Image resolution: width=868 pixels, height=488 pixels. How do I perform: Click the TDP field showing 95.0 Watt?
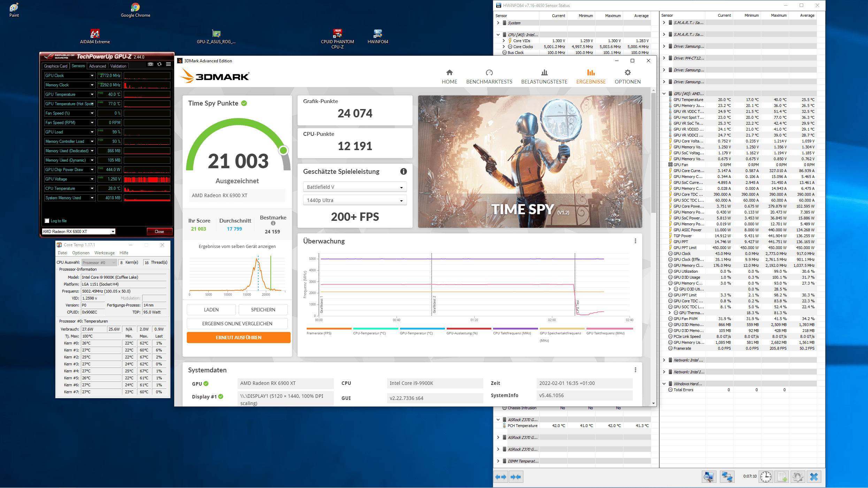(154, 312)
